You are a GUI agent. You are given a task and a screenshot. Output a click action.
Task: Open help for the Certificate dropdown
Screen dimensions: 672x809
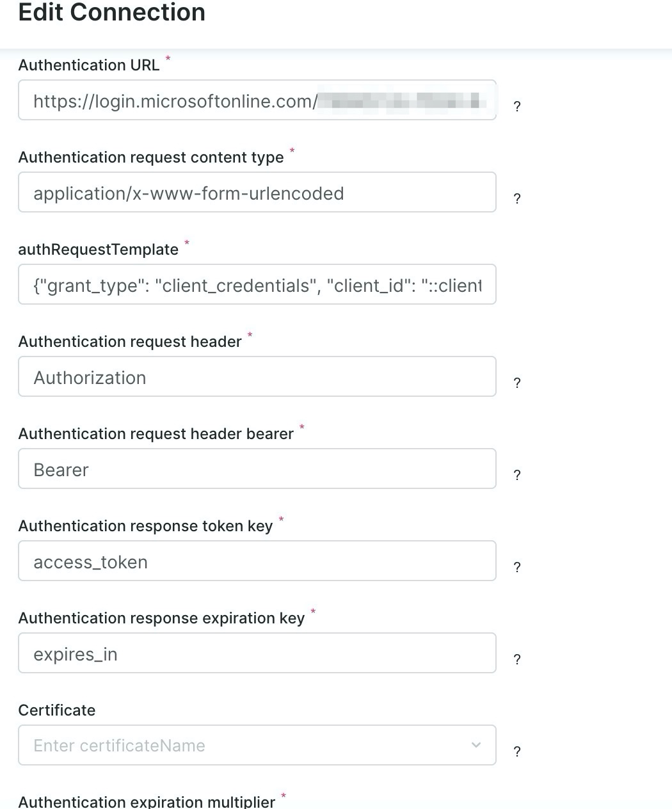click(x=517, y=751)
